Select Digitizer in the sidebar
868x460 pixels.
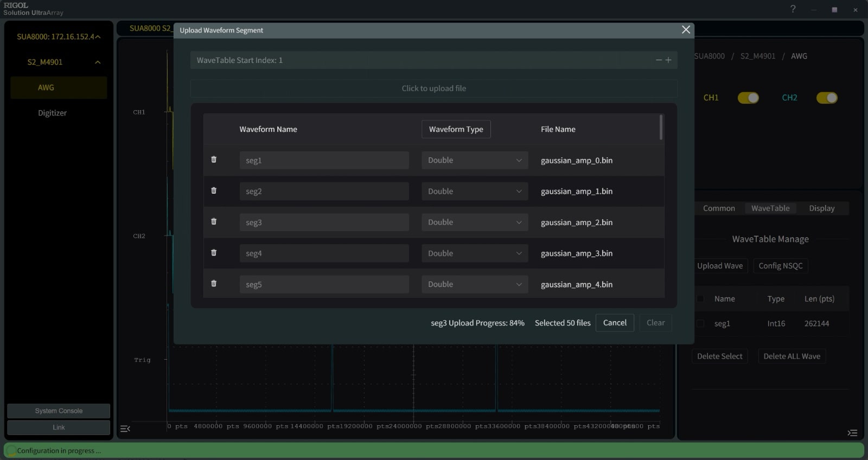tap(53, 113)
